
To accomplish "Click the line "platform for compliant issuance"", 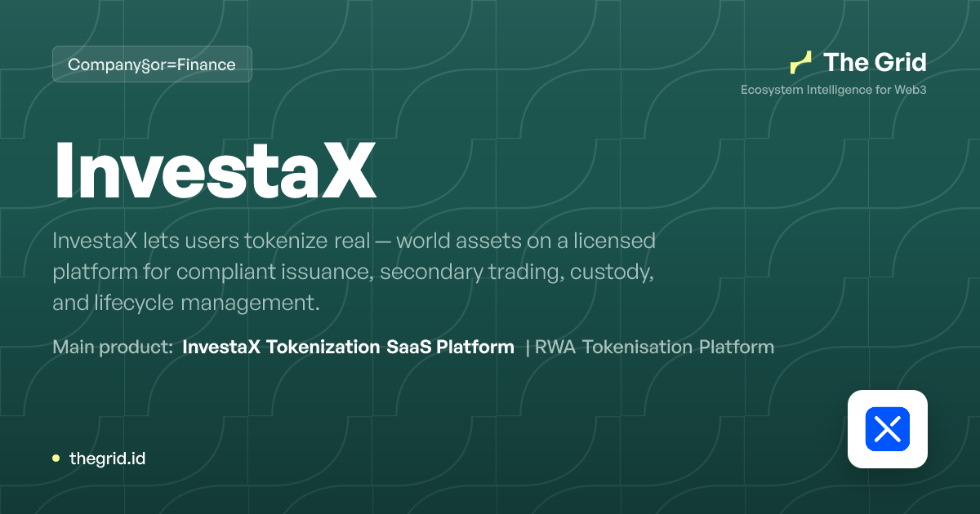I will click(212, 272).
